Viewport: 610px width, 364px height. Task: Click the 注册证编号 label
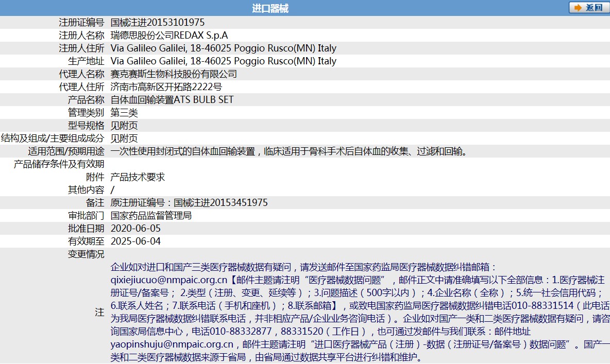coord(82,23)
